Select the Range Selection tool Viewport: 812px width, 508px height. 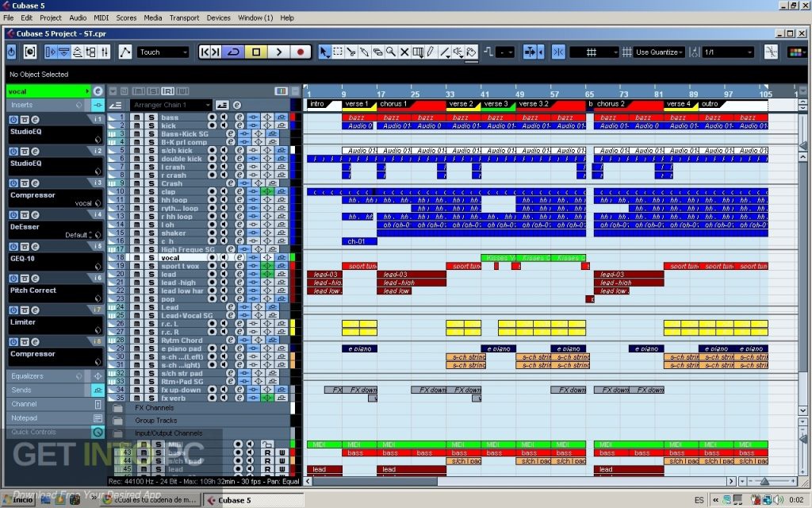pos(338,52)
